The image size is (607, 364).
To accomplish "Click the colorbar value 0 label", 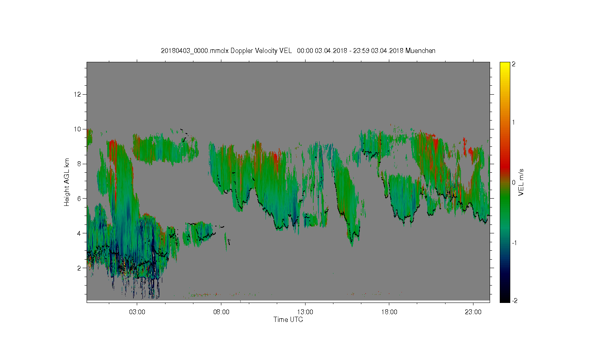I will 514,182.
